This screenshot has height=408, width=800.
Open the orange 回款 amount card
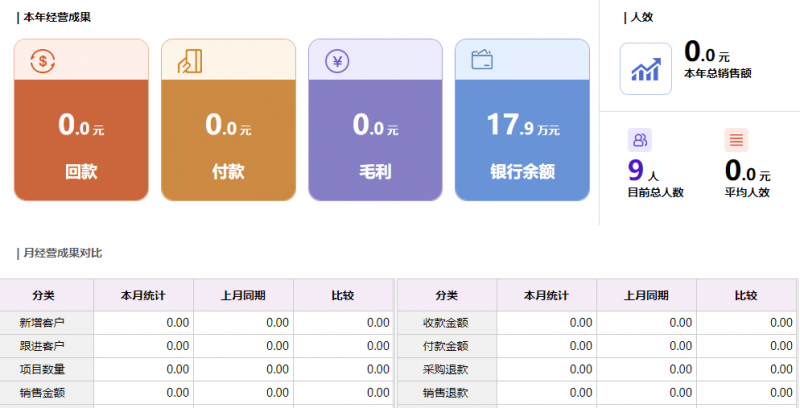pyautogui.click(x=81, y=120)
